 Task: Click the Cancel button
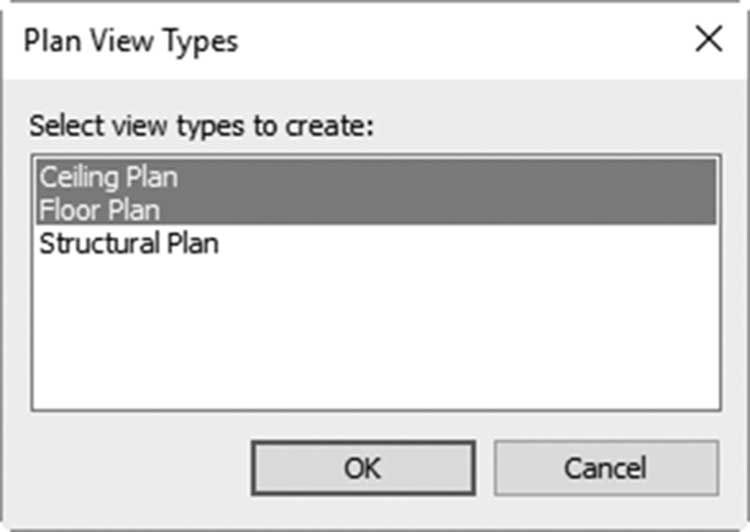[606, 468]
